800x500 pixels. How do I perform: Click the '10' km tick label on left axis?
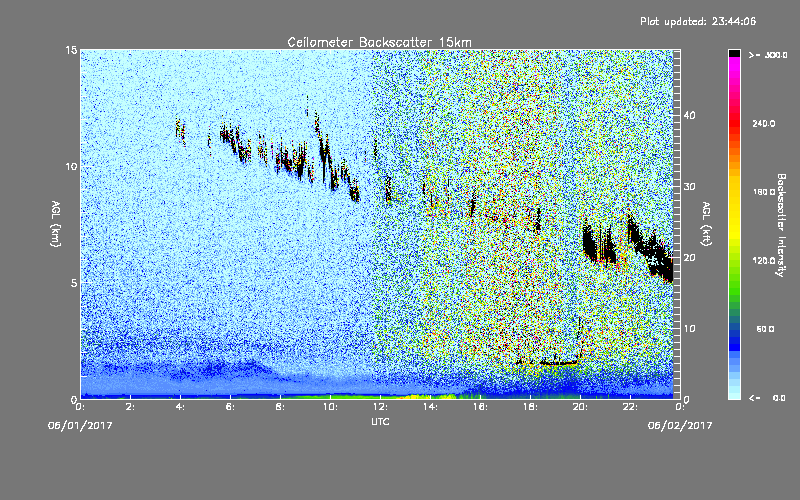click(71, 167)
